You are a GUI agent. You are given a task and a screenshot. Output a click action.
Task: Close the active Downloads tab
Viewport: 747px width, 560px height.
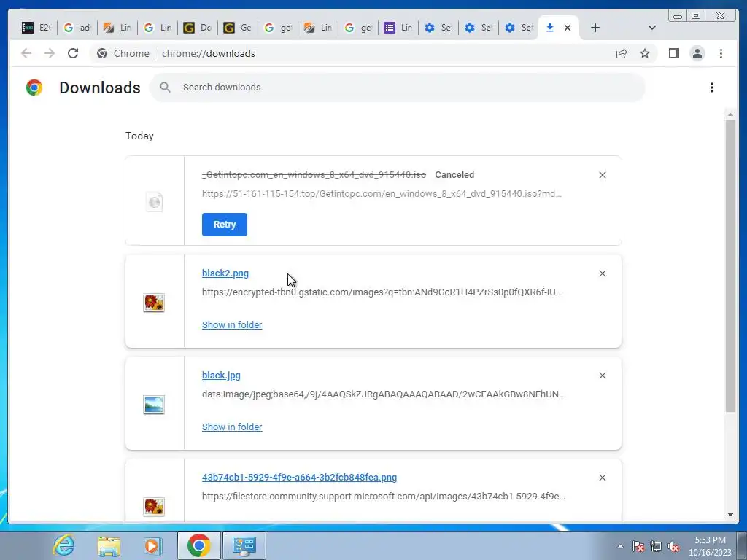coord(568,28)
